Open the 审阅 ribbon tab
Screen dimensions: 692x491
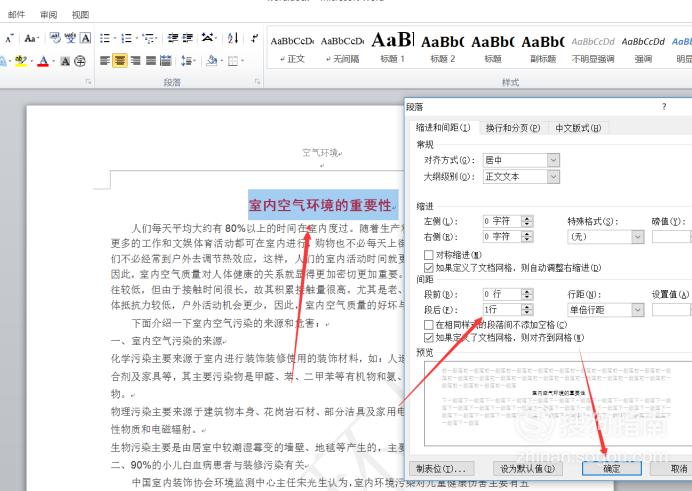point(49,15)
